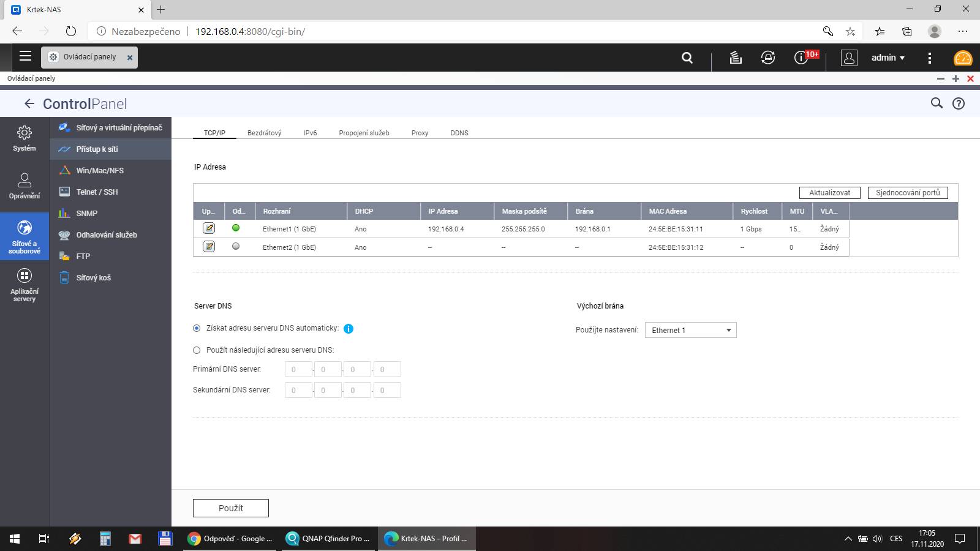Click Ethernet1 IP address 192.168.0.4 cell
The width and height of the screenshot is (980, 551).
tap(446, 229)
